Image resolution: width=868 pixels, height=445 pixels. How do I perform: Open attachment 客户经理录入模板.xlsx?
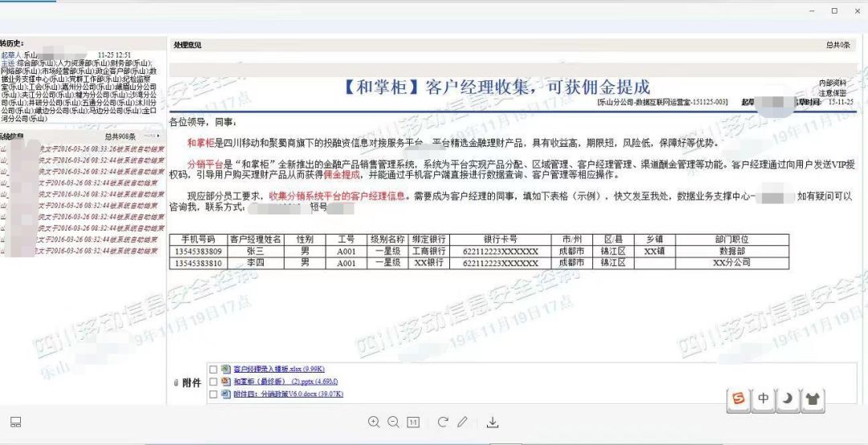[x=279, y=369]
